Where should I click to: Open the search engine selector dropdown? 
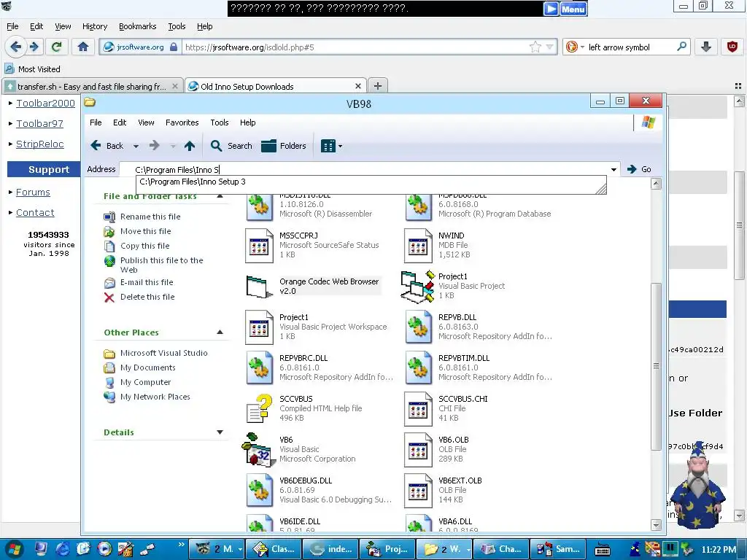582,47
